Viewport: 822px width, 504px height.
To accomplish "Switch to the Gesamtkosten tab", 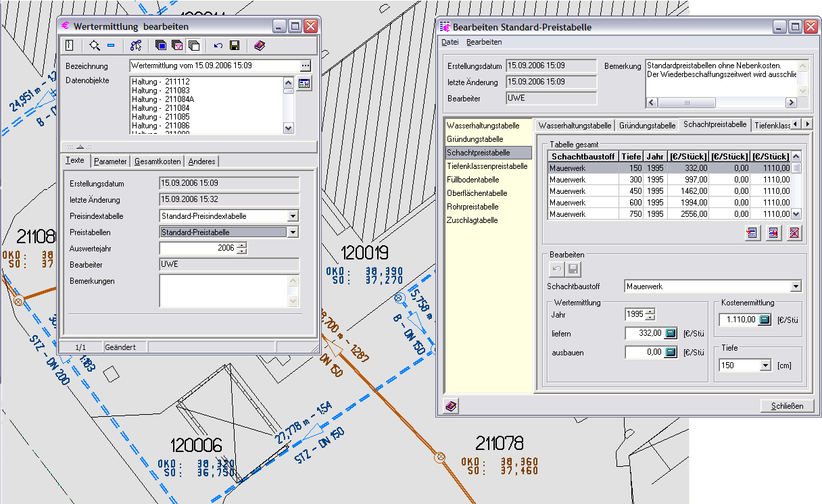I will 157,161.
